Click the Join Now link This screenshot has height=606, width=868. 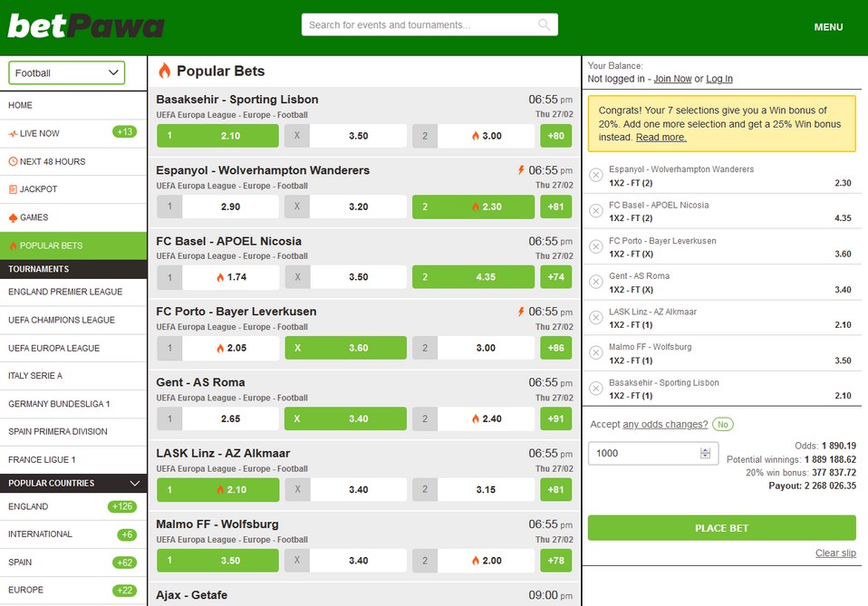[672, 79]
